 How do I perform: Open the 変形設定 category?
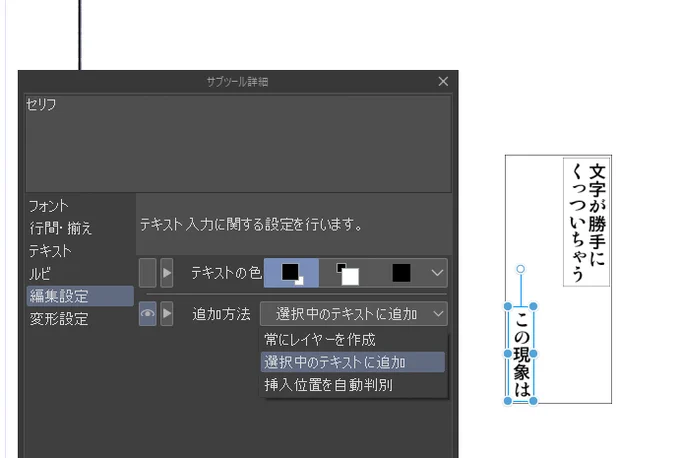pos(59,319)
